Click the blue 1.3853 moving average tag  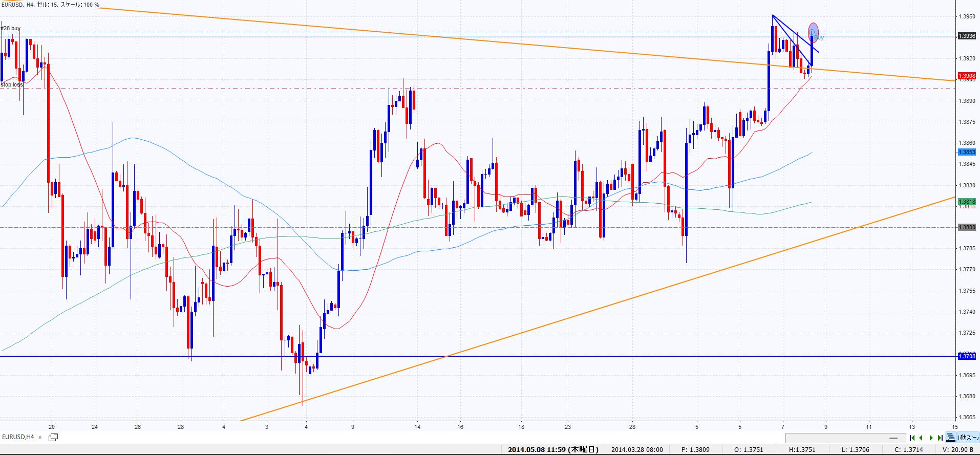point(967,152)
